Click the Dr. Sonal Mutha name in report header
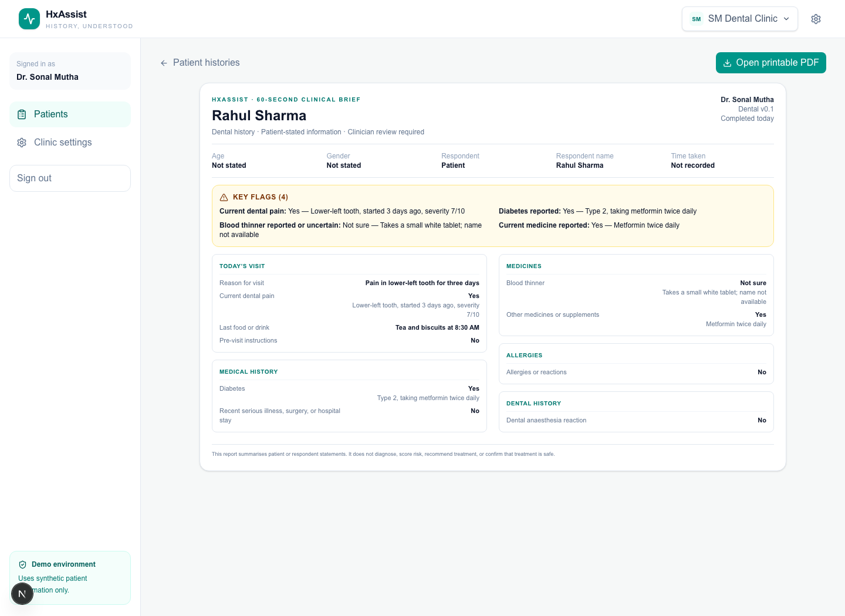The width and height of the screenshot is (845, 616). coord(747,100)
